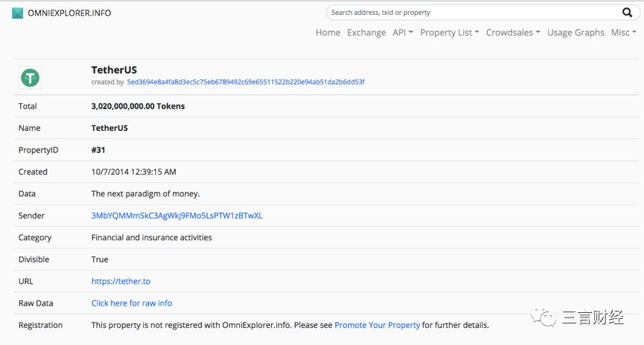Open the sender address 3MbYQMMm link

176,216
